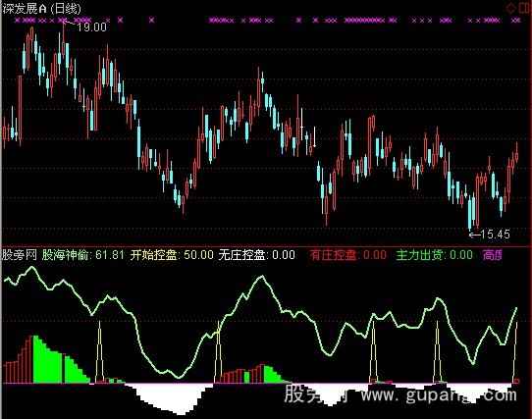
Task: Select the 15.45 low price label
Action: coord(496,234)
